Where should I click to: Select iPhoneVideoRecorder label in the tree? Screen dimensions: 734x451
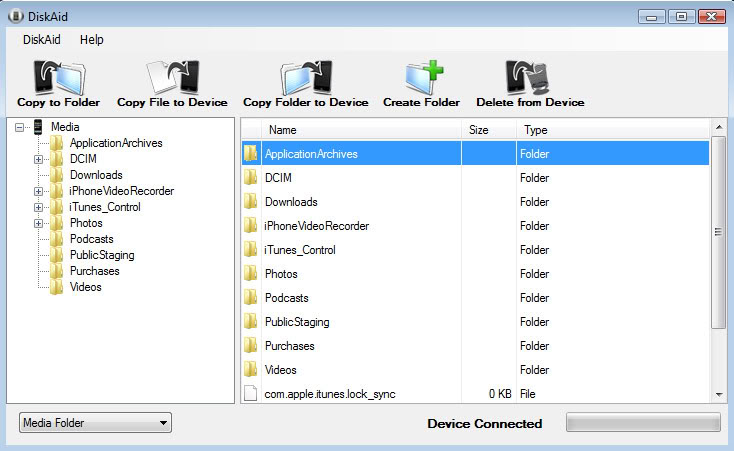click(x=122, y=191)
